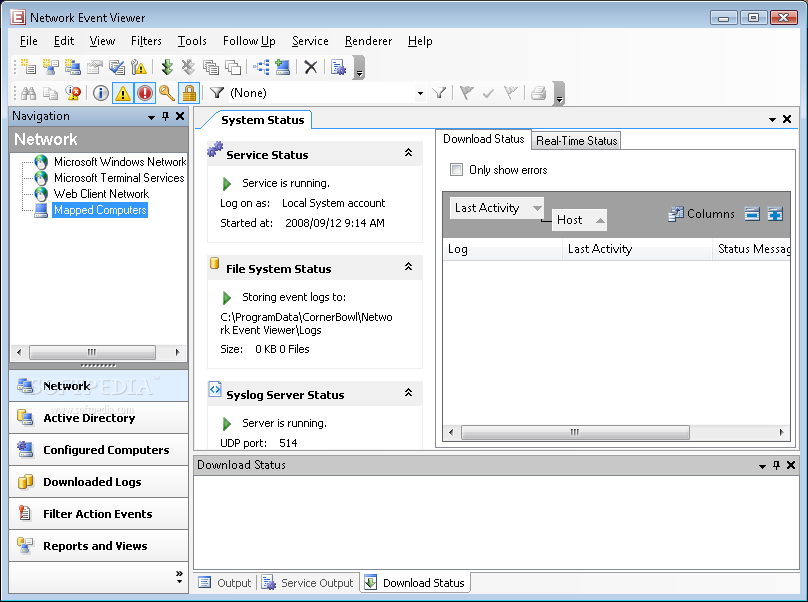Click the document with gear toolbar icon
The height and width of the screenshot is (602, 808).
(x=339, y=67)
